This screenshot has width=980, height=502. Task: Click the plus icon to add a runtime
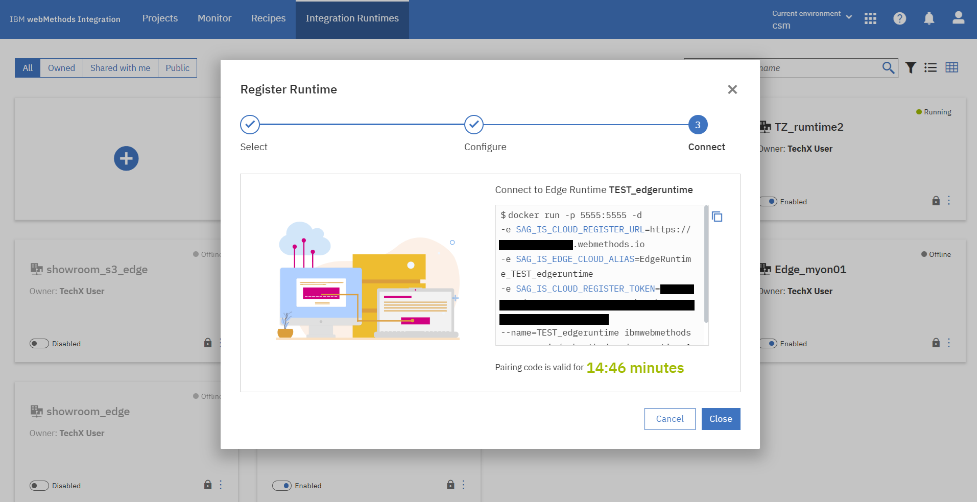point(126,158)
